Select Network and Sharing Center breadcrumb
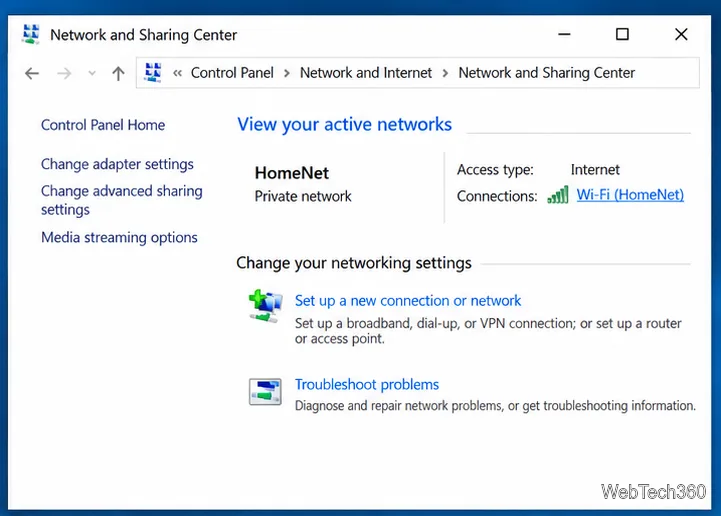 coord(546,73)
